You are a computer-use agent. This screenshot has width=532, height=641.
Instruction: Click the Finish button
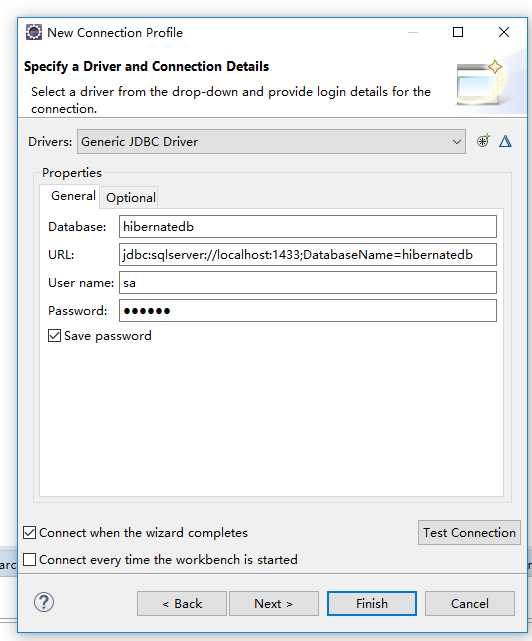(372, 603)
